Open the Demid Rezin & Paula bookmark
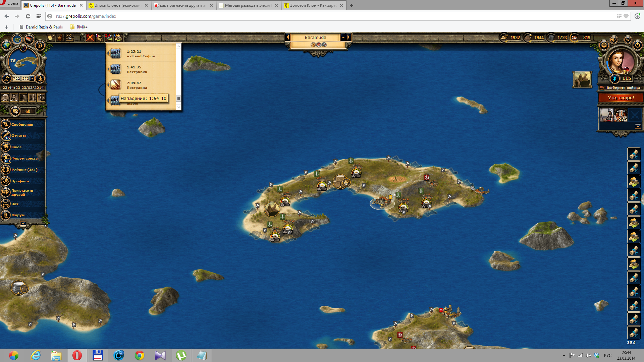This screenshot has width=644, height=362. point(41,27)
